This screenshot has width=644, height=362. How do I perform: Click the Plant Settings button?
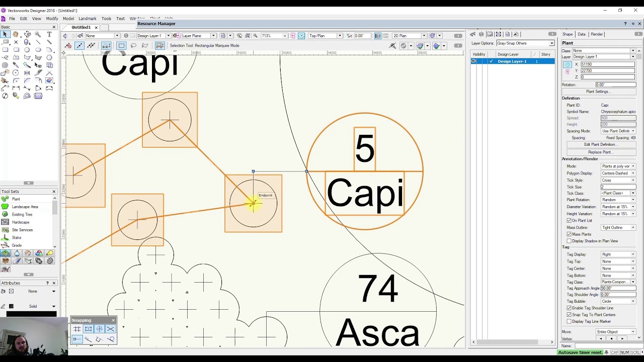[598, 92]
